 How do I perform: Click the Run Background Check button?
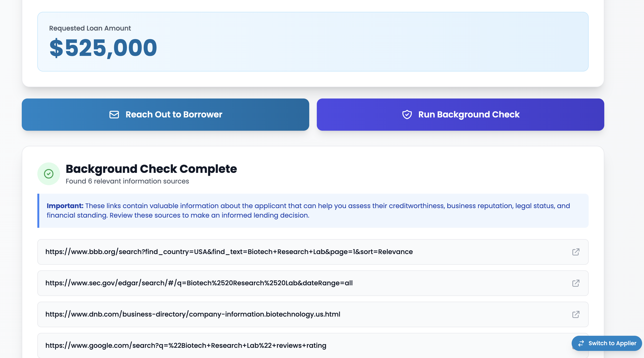pos(460,114)
